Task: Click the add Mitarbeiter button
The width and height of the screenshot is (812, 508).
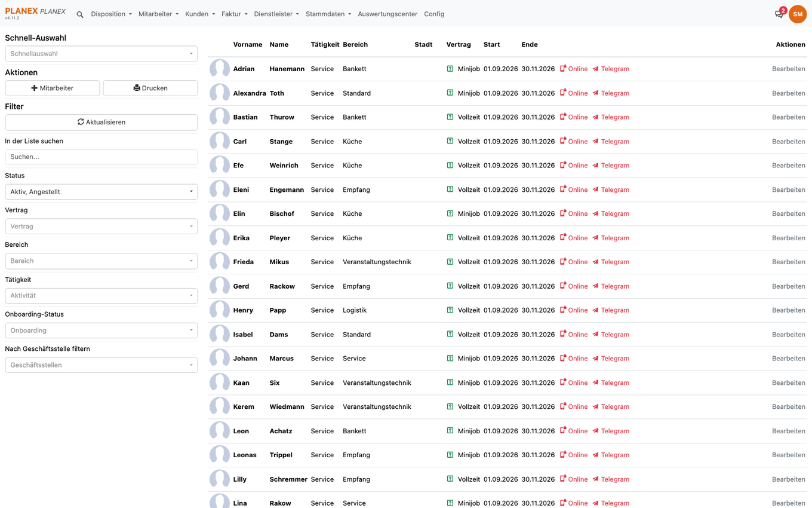Action: pyautogui.click(x=53, y=88)
